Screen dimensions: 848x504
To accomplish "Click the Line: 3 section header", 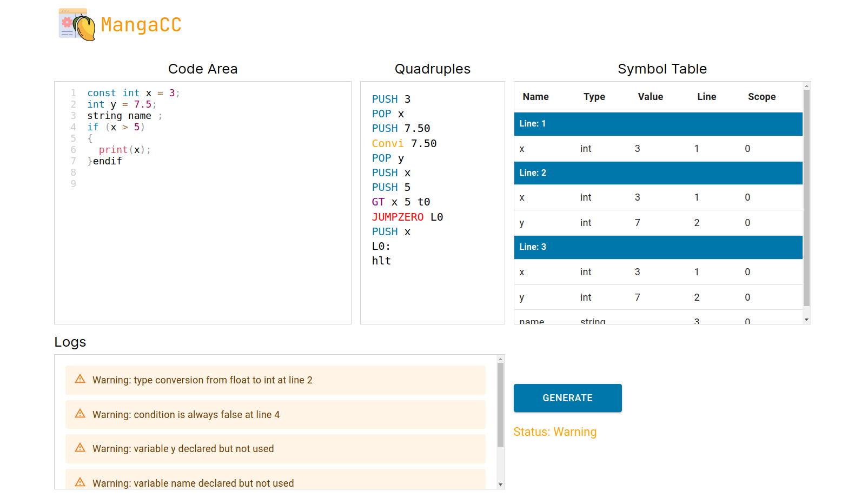I will [x=658, y=247].
